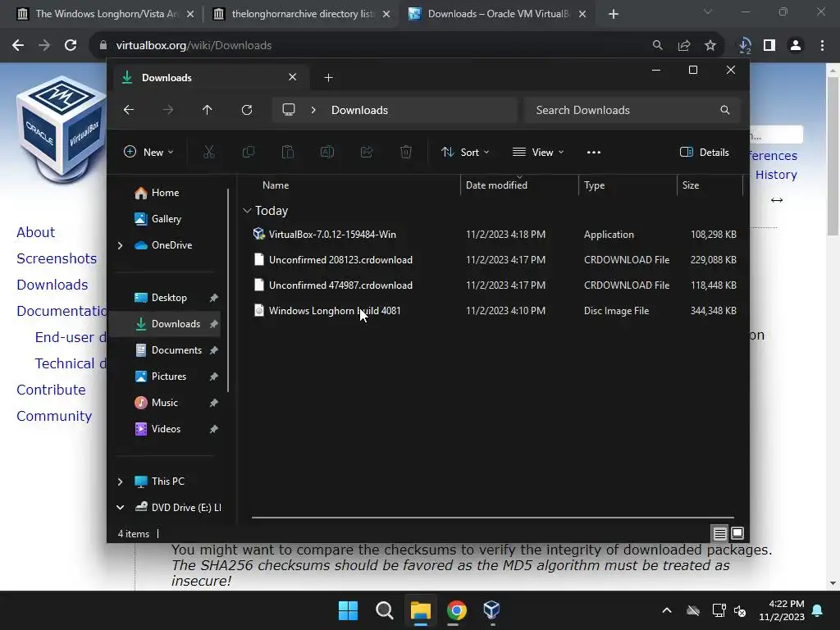This screenshot has height=630, width=840.
Task: Click the breadcrumb chevron before Downloads
Action: point(313,110)
